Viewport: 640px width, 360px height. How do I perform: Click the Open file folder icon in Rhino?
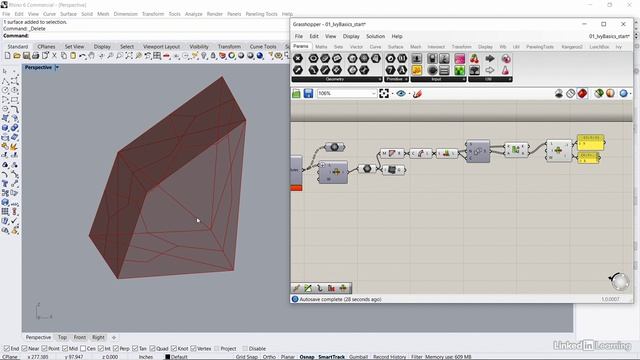[x=17, y=56]
